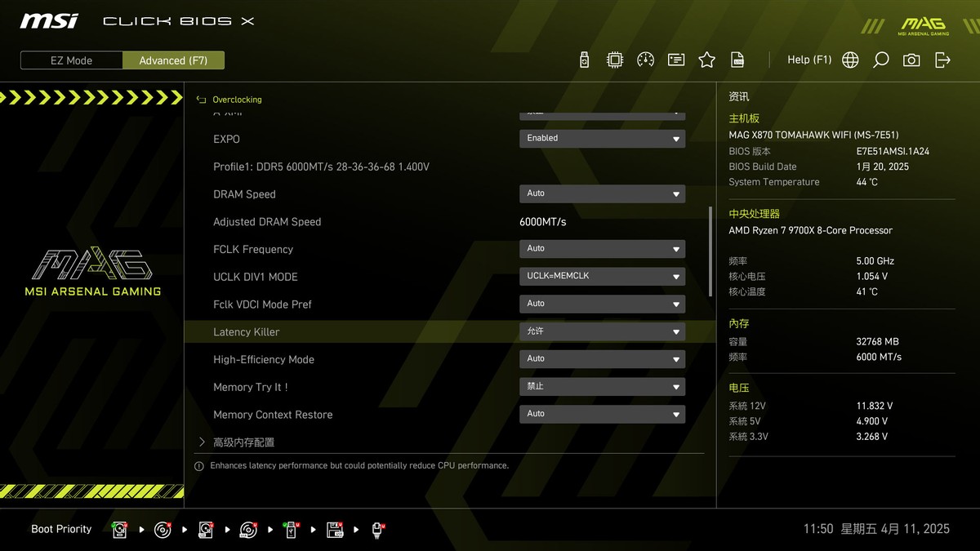Click the Boot Priority label
This screenshot has height=551, width=980.
tap(61, 530)
